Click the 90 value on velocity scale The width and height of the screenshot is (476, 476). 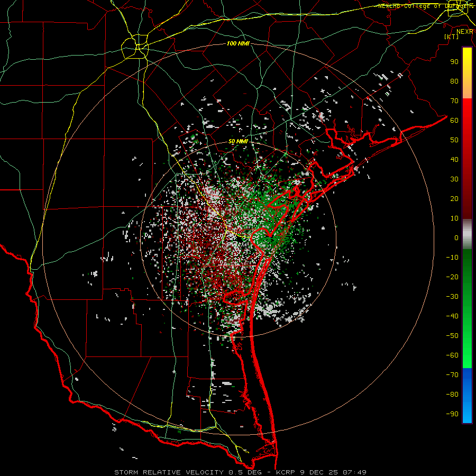pyautogui.click(x=454, y=62)
